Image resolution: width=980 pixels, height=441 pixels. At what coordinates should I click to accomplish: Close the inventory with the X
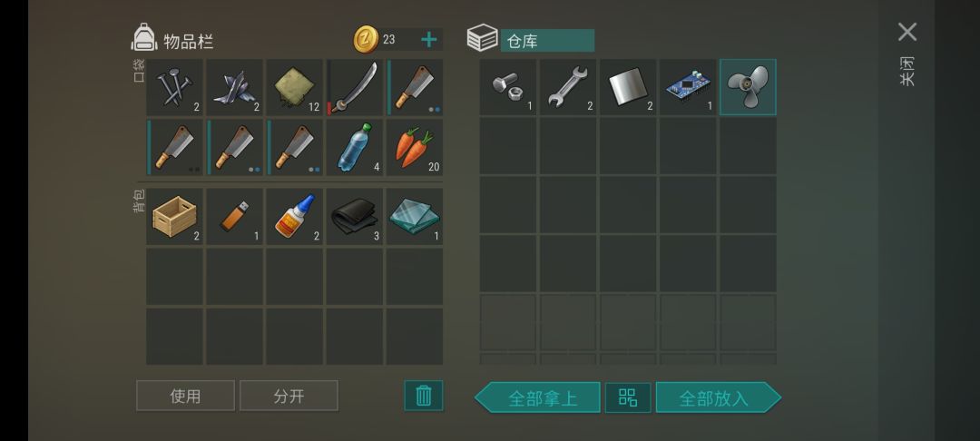click(907, 32)
